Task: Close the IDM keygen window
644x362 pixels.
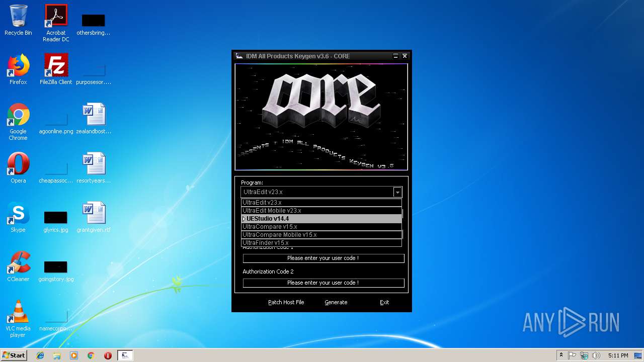Action: pyautogui.click(x=405, y=56)
